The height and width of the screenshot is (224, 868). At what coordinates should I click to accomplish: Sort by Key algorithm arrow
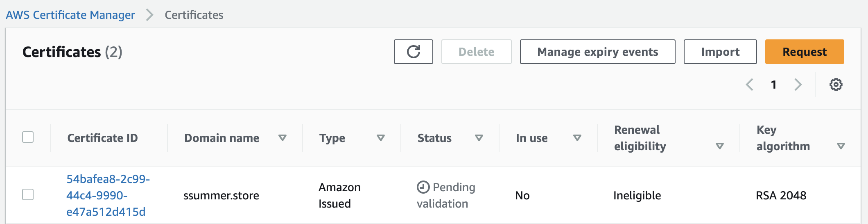(841, 146)
